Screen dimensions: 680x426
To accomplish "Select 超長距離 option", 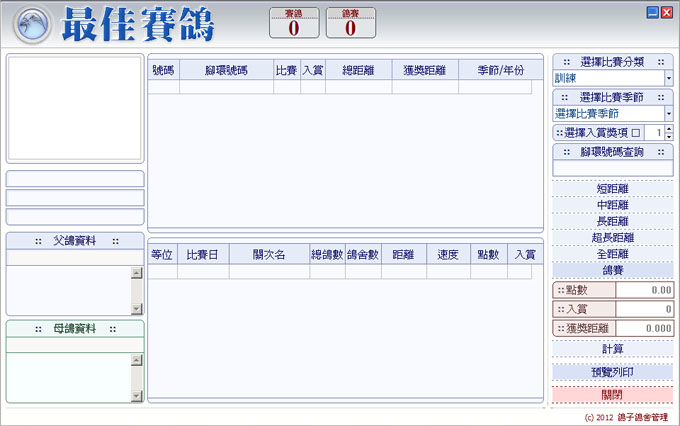I will (612, 238).
